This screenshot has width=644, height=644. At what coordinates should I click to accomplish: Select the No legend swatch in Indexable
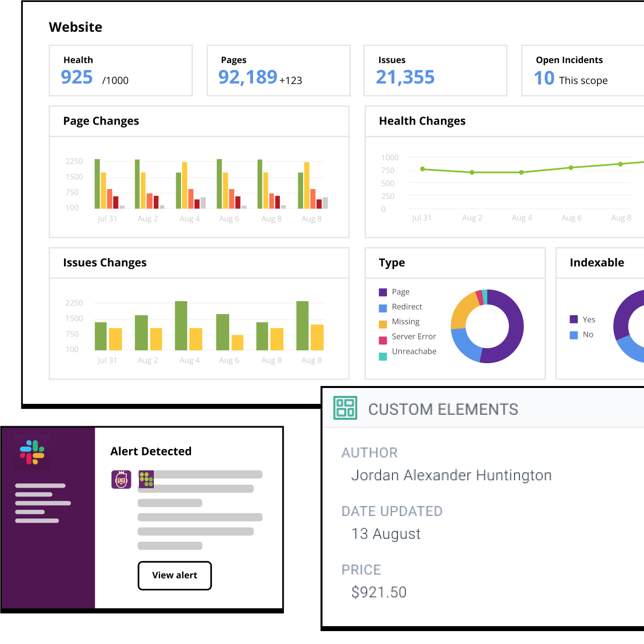pyautogui.click(x=574, y=335)
